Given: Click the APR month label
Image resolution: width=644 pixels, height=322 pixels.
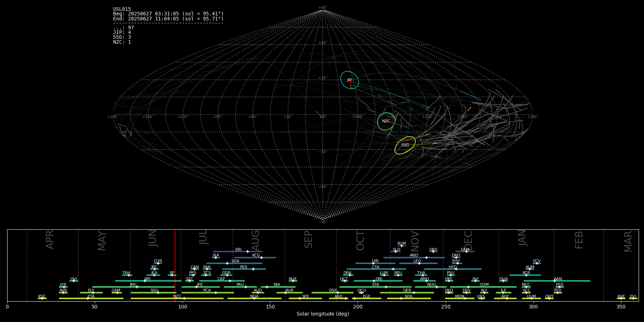Looking at the screenshot, I should (x=50, y=240).
